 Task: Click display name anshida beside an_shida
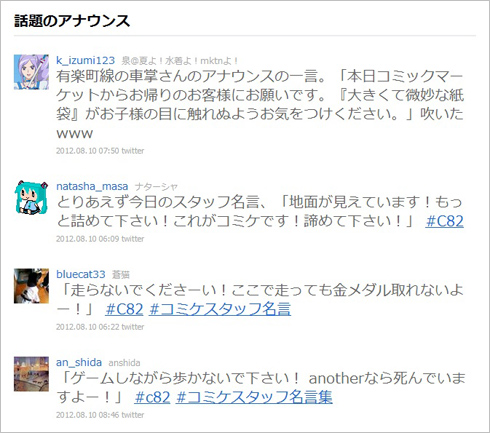point(124,363)
